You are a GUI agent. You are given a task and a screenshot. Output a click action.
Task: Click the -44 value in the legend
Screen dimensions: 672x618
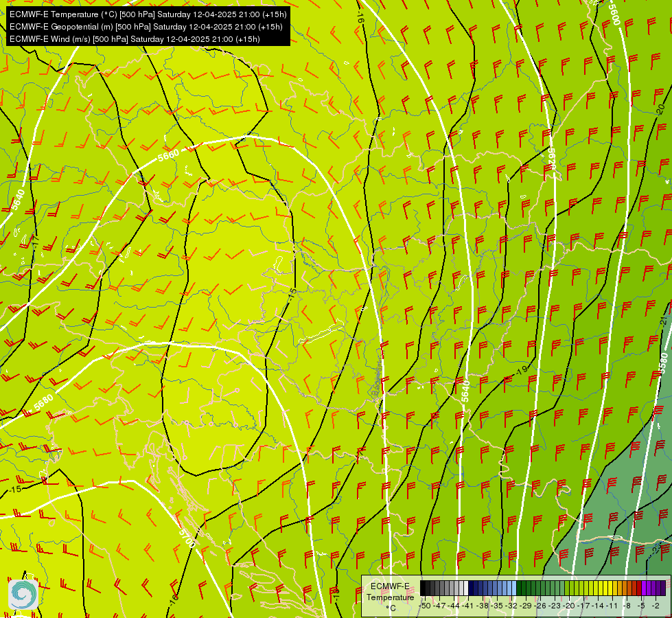[454, 606]
